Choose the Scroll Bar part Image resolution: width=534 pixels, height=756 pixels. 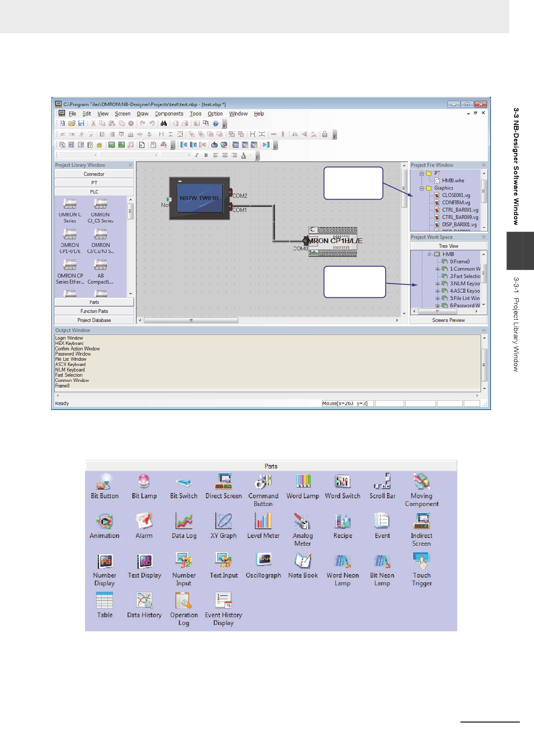pyautogui.click(x=382, y=487)
